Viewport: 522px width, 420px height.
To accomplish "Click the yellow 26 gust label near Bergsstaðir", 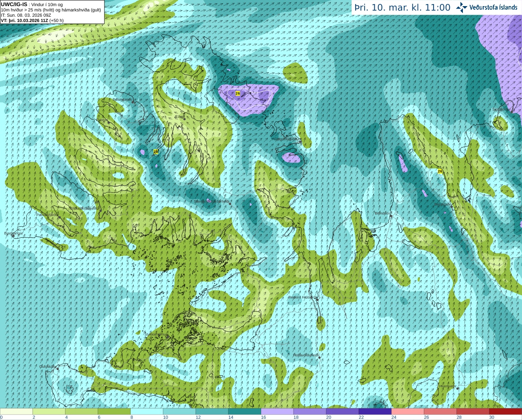I will (x=440, y=171).
